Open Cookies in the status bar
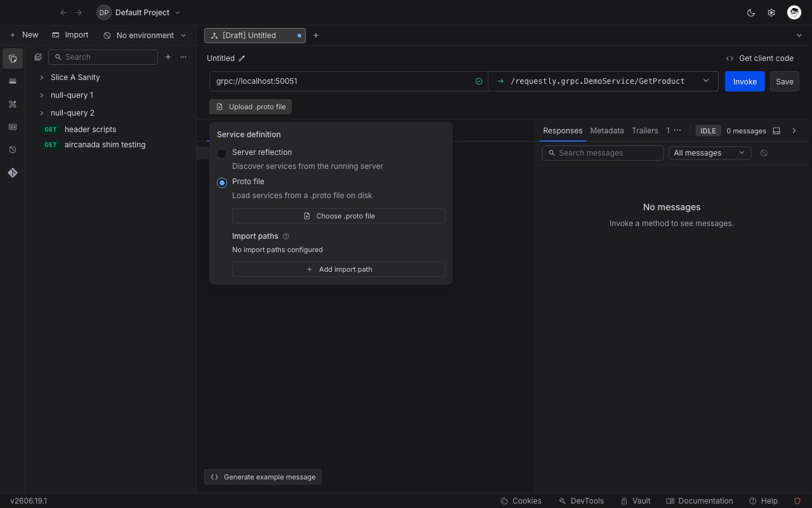Image resolution: width=812 pixels, height=508 pixels. (521, 501)
